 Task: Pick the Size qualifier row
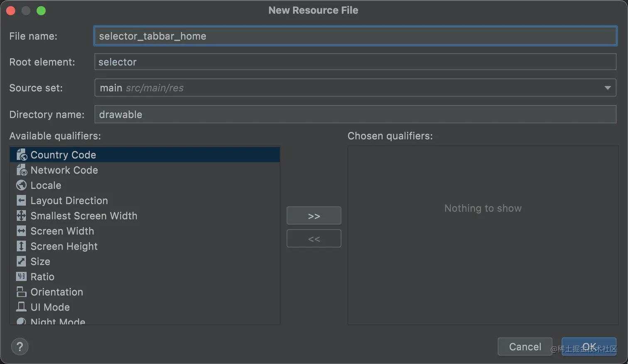tap(145, 261)
